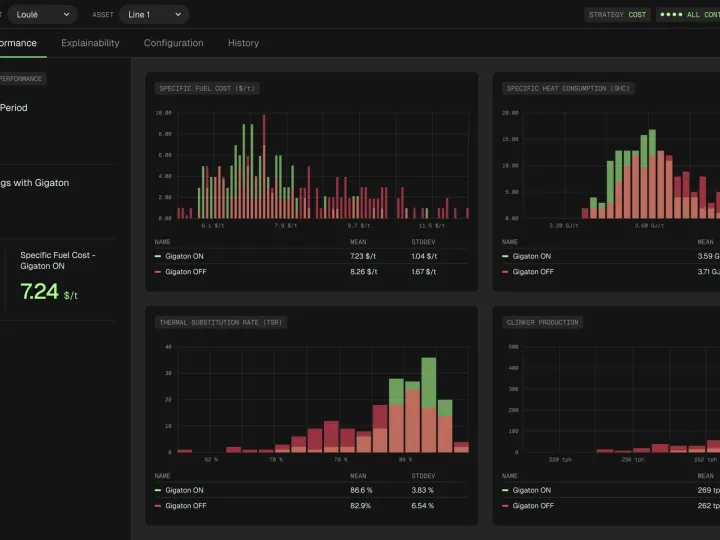Click the All Controls status badge

[689, 15]
